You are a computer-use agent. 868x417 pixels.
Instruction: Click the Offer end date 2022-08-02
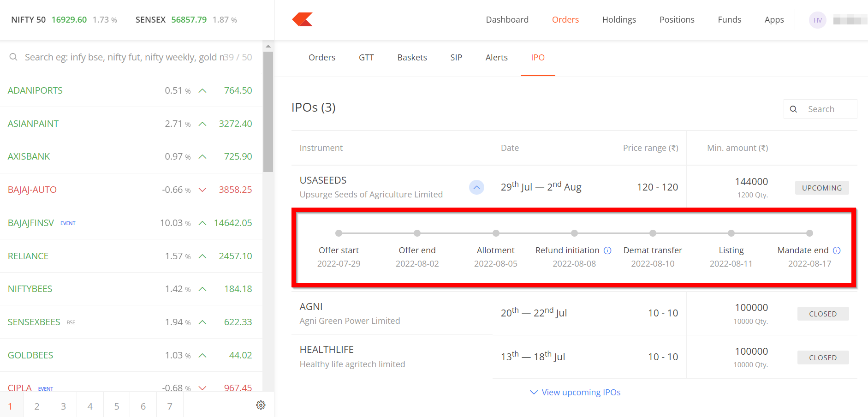(x=417, y=264)
